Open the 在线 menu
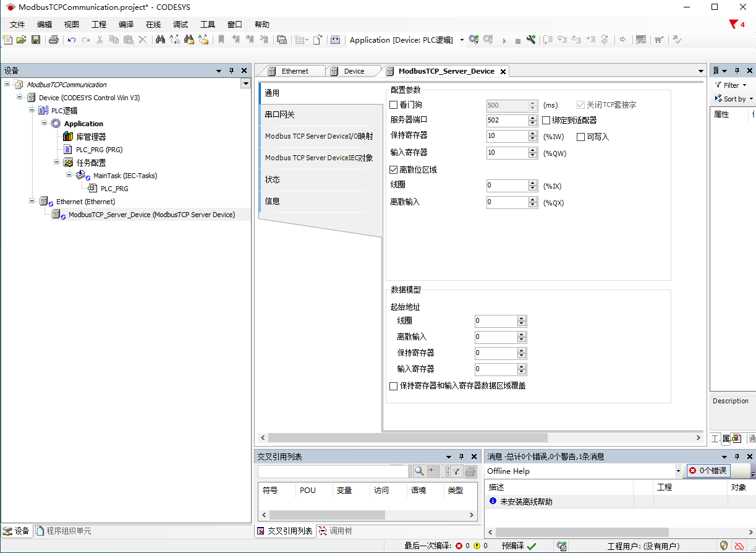The height and width of the screenshot is (553, 756). 153,25
